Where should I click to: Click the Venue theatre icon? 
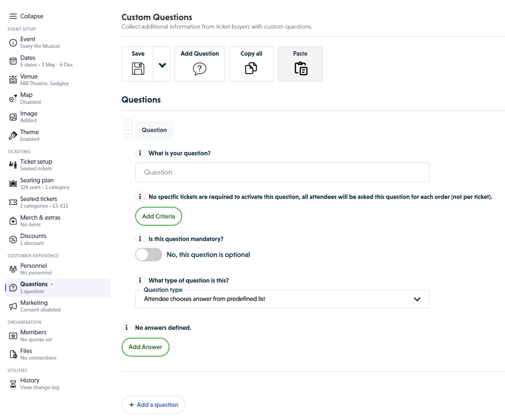(x=13, y=80)
